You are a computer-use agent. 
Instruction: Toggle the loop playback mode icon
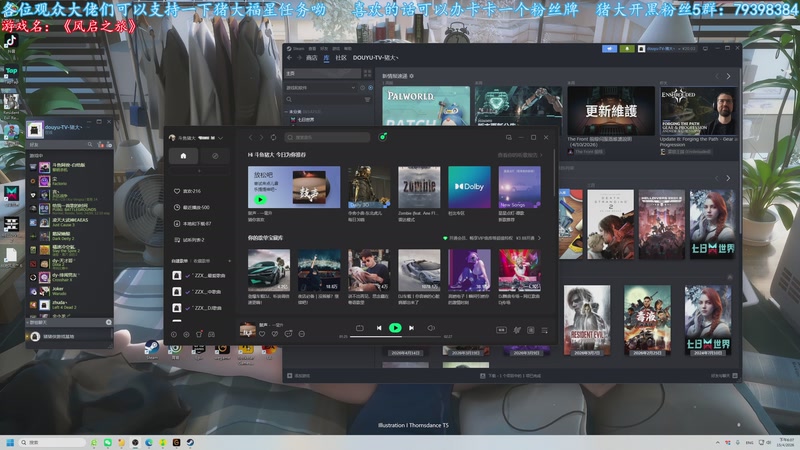pos(360,328)
